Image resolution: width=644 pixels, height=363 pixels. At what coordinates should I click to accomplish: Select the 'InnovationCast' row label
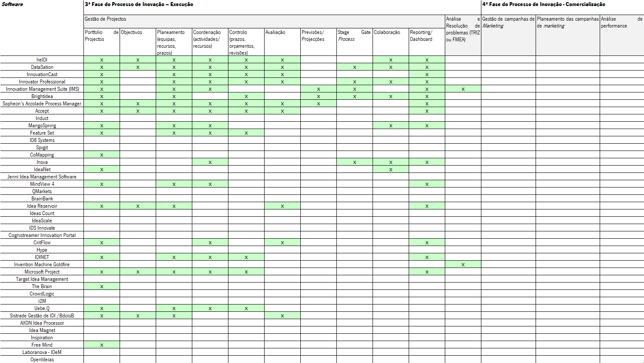point(42,74)
